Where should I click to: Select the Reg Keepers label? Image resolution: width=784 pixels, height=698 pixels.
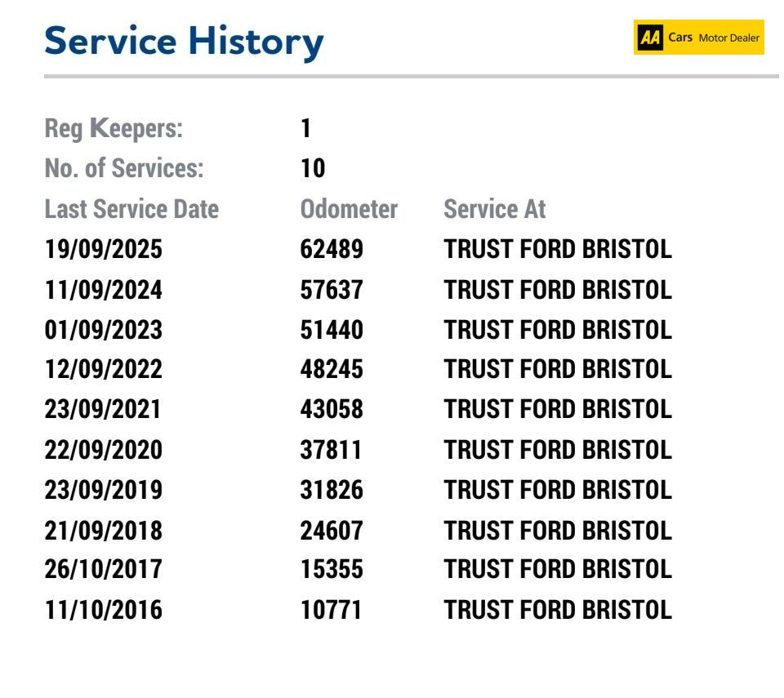(x=114, y=129)
